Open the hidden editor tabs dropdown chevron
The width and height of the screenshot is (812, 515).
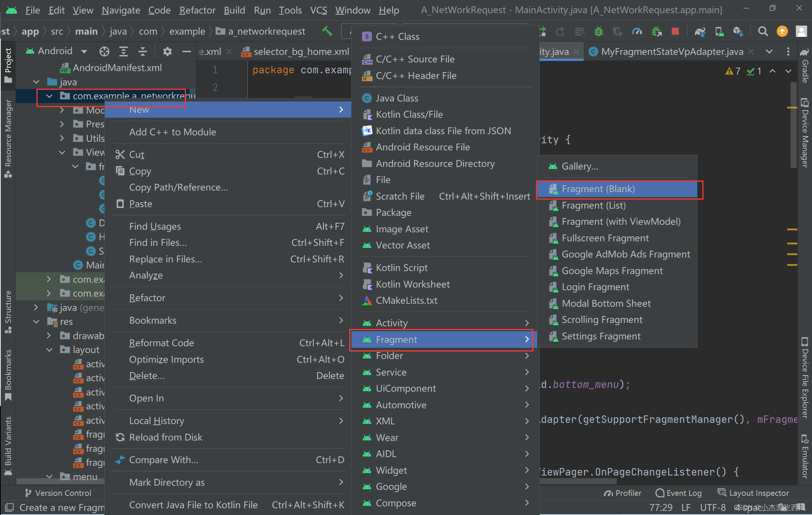coord(769,51)
